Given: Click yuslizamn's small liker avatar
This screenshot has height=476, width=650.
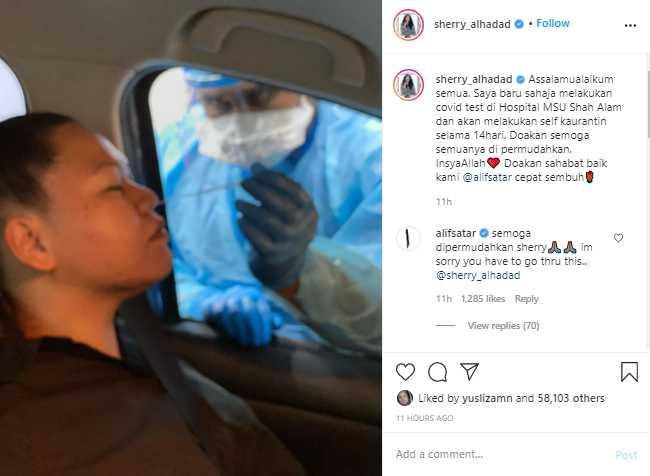Looking at the screenshot, I should point(405,398).
